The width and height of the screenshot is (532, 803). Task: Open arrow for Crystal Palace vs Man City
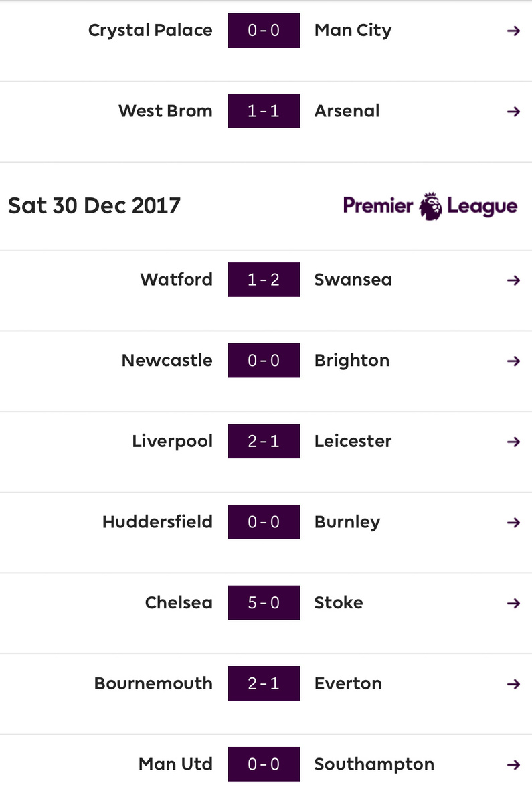click(x=513, y=31)
